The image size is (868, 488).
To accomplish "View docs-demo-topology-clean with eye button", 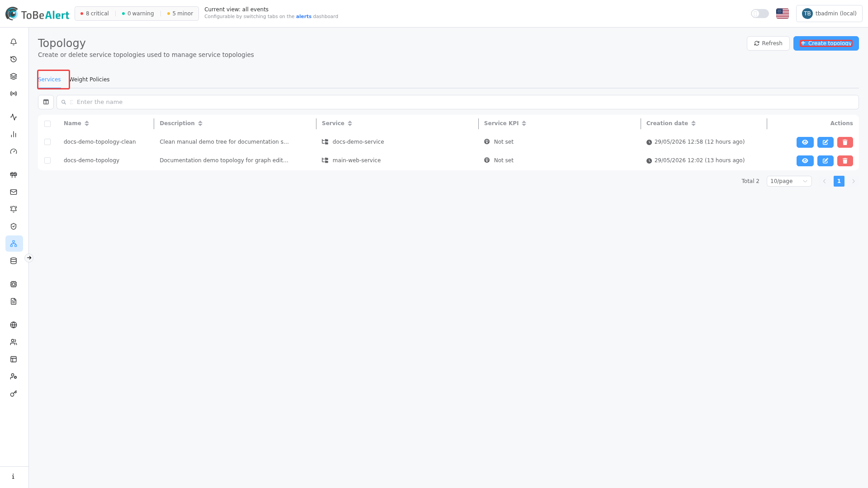I will point(805,142).
